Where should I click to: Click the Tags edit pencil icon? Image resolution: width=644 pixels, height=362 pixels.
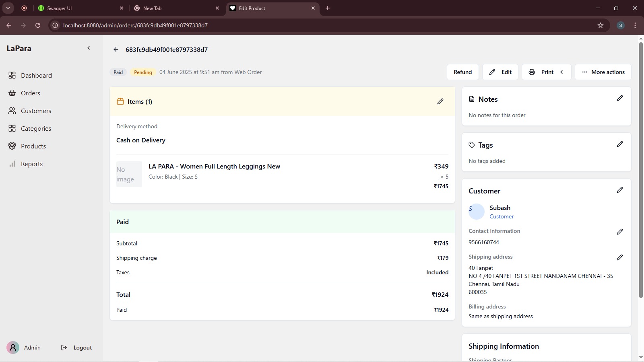(x=619, y=144)
